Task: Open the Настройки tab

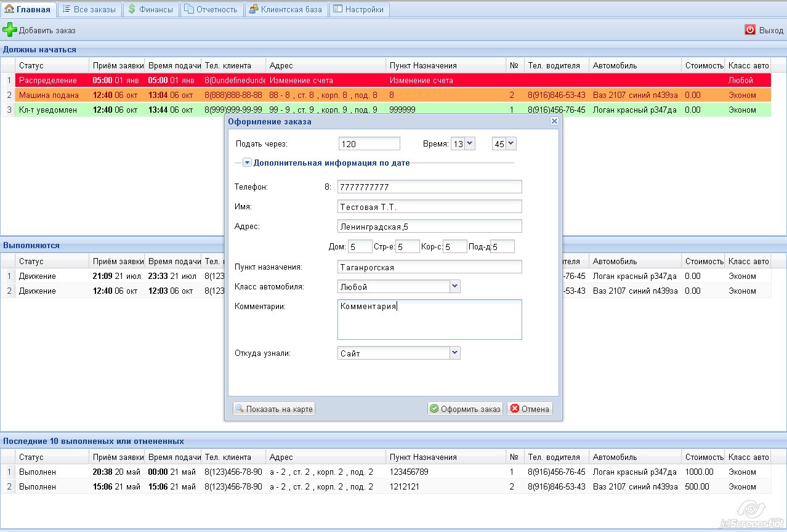Action: [359, 9]
